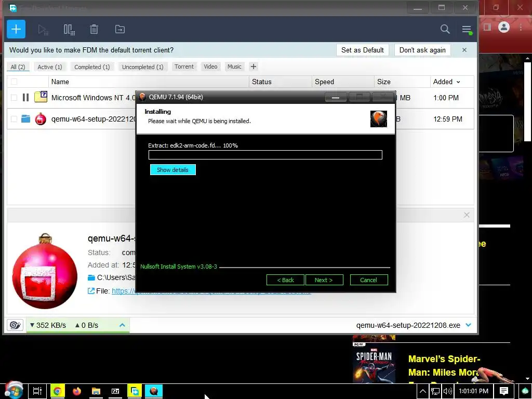Open Google Chrome from the taskbar

[57, 391]
